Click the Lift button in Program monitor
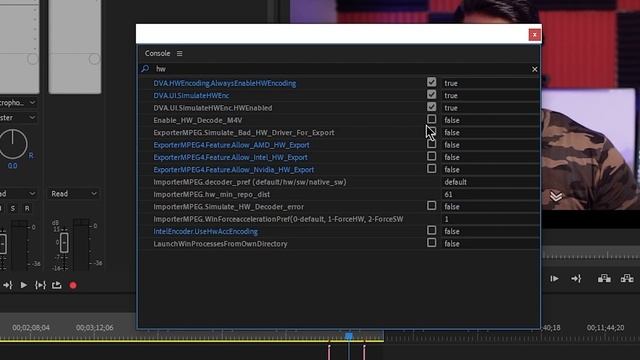Image resolution: width=640 pixels, height=360 pixels. (604, 279)
